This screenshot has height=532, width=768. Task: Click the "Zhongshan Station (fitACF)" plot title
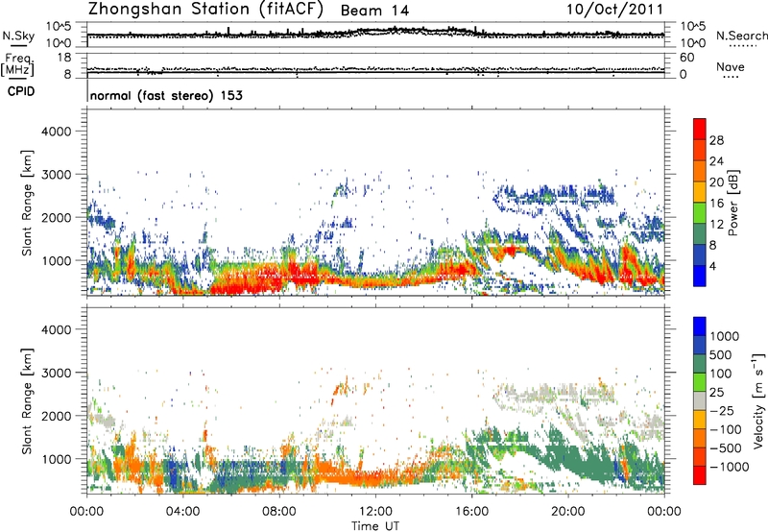tap(205, 10)
